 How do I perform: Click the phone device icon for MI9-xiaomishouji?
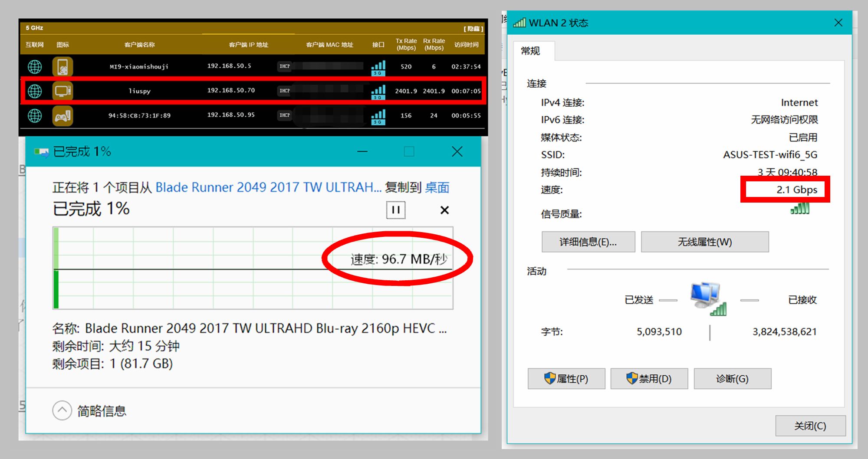pyautogui.click(x=62, y=67)
